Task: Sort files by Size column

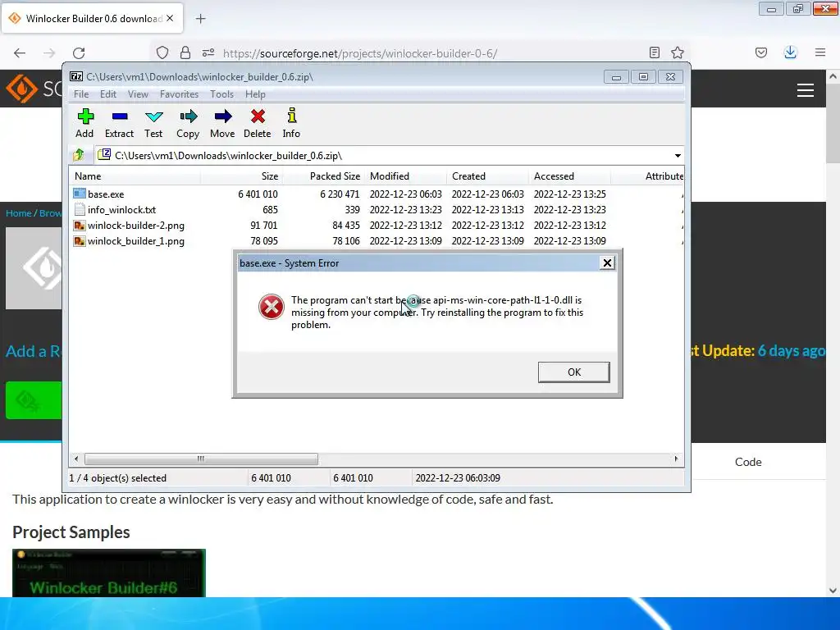Action: [242, 176]
